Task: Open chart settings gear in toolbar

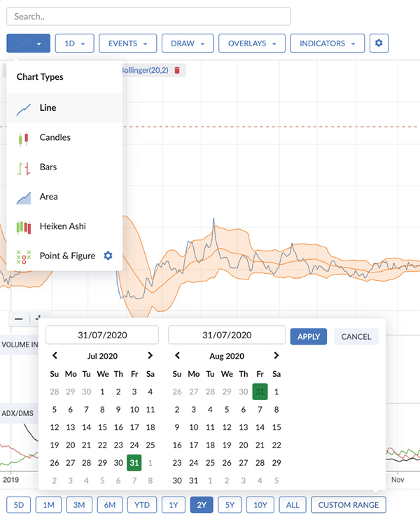Action: (x=379, y=43)
